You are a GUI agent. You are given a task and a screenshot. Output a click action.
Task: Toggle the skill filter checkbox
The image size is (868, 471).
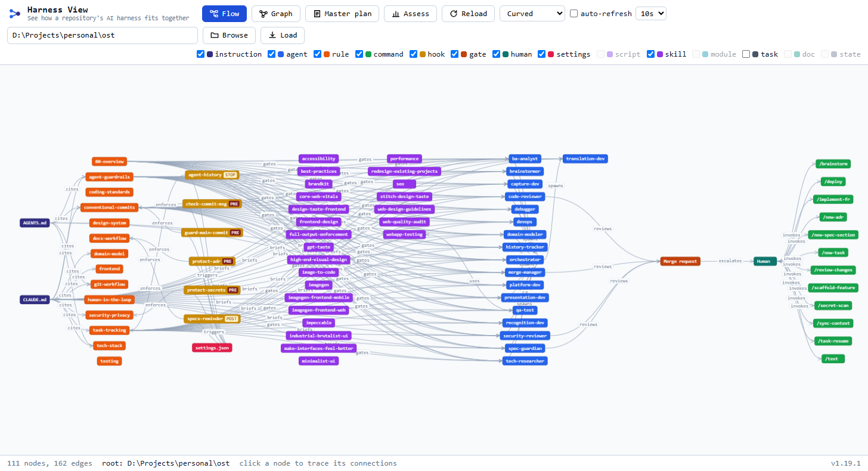click(651, 54)
